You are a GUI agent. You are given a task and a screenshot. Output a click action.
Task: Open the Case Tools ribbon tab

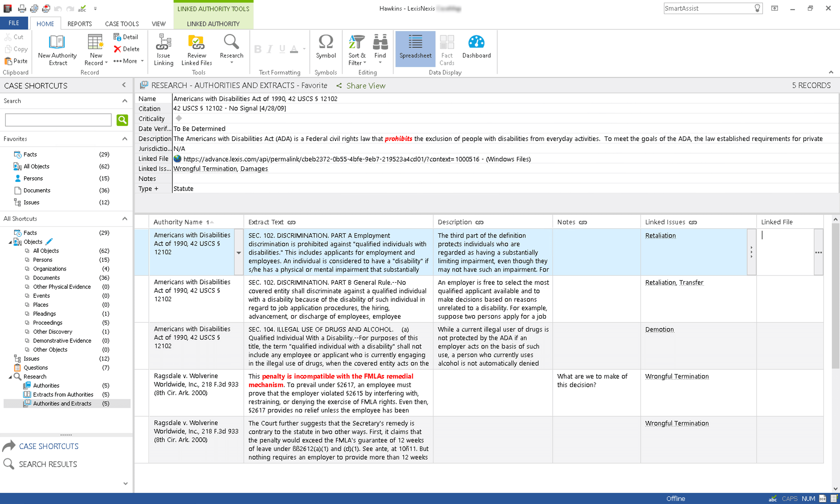[x=122, y=24]
